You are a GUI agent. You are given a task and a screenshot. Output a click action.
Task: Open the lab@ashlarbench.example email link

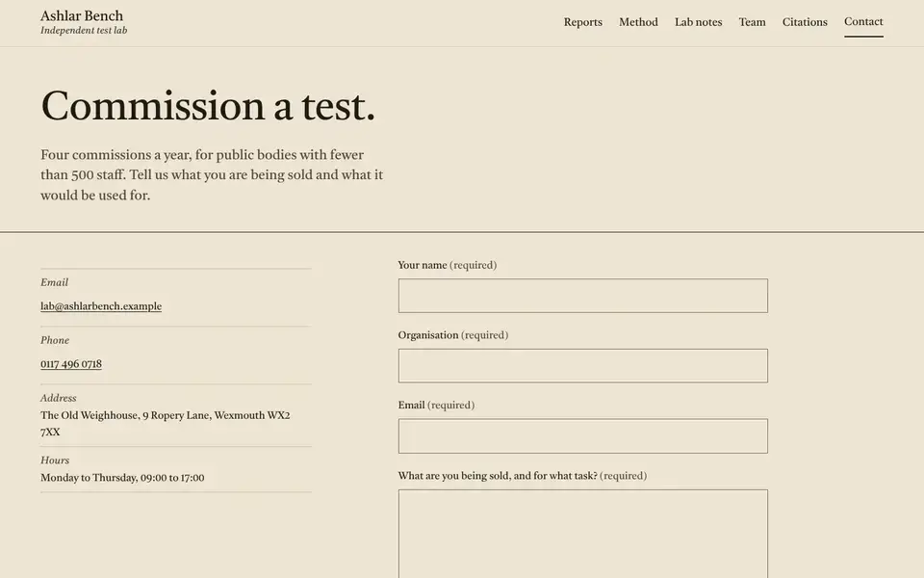click(101, 306)
